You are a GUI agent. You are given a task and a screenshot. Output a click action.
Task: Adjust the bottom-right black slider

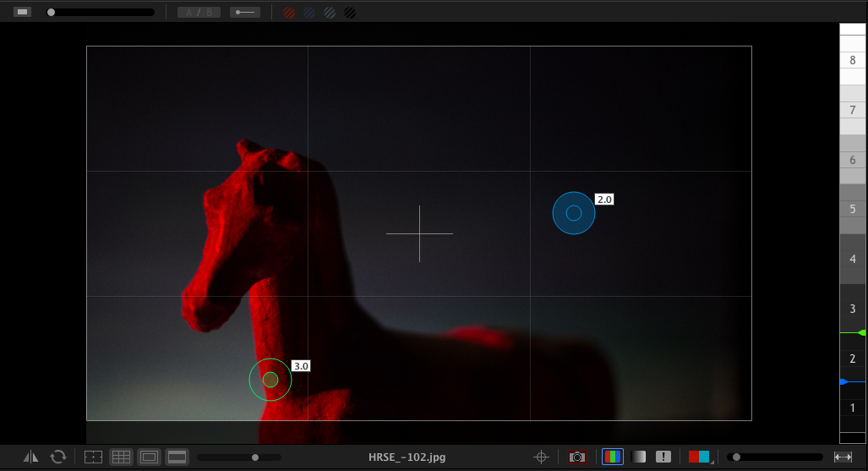click(x=775, y=457)
